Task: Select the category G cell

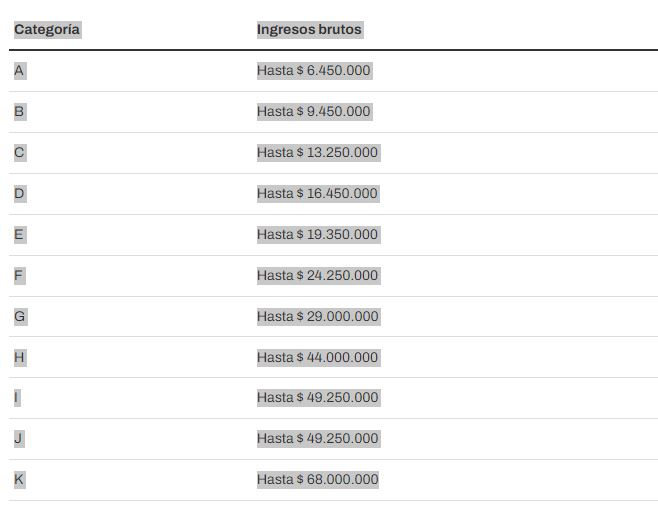Action: (x=20, y=317)
